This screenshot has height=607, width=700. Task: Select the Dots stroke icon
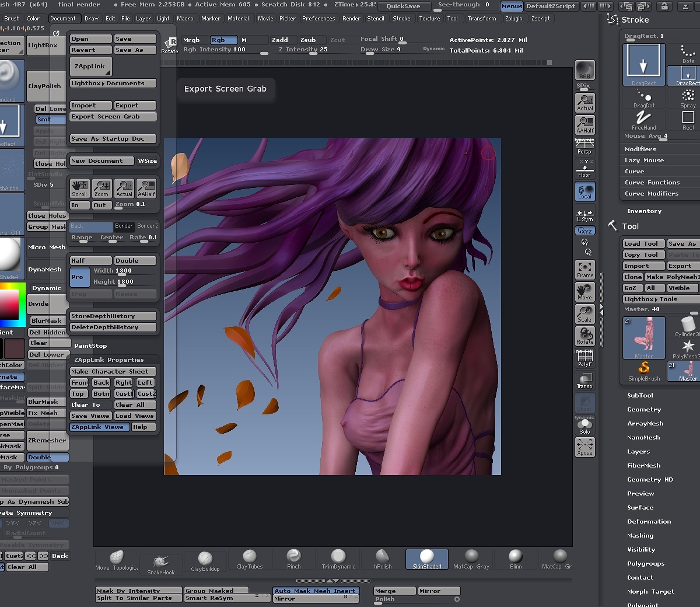[x=688, y=54]
